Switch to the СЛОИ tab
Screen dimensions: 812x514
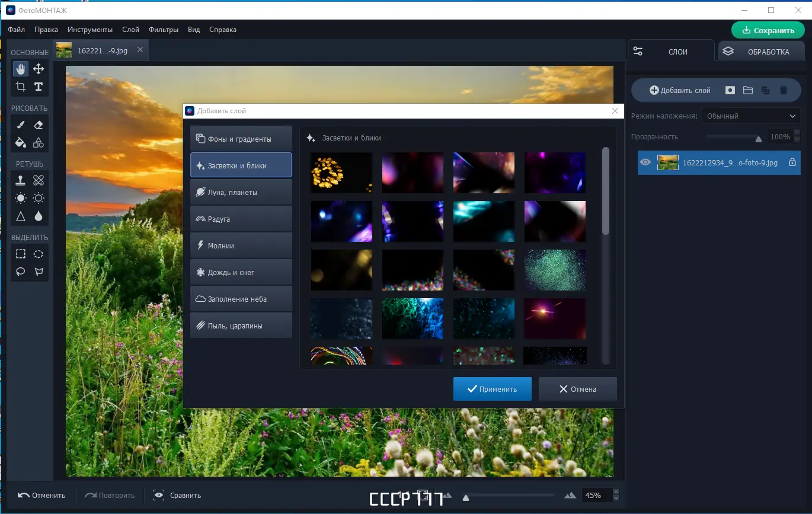[x=671, y=52]
